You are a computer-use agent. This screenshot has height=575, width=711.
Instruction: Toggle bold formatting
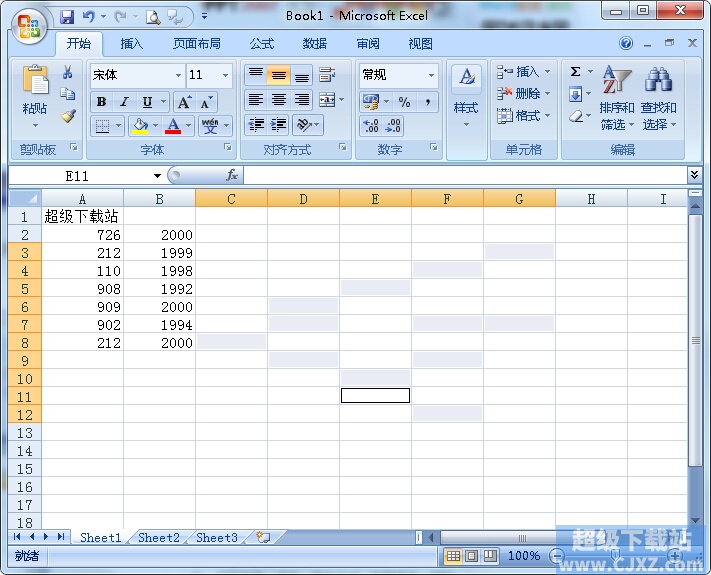pos(102,102)
